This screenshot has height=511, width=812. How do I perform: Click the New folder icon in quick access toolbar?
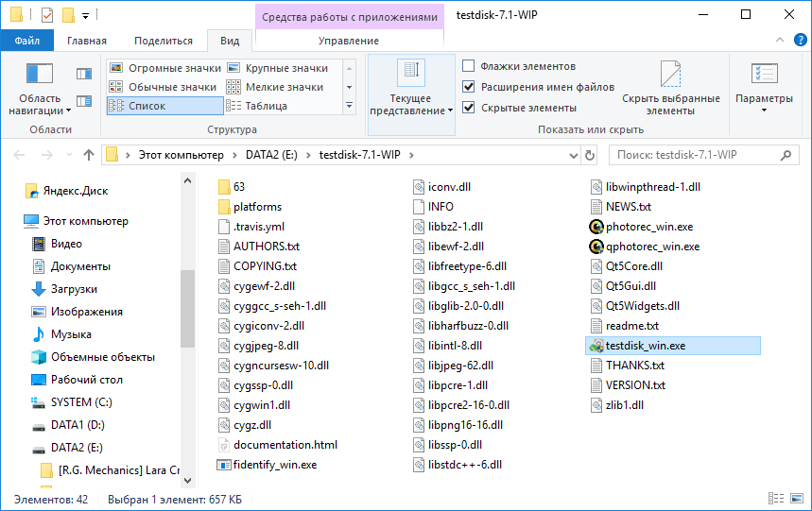coord(68,15)
